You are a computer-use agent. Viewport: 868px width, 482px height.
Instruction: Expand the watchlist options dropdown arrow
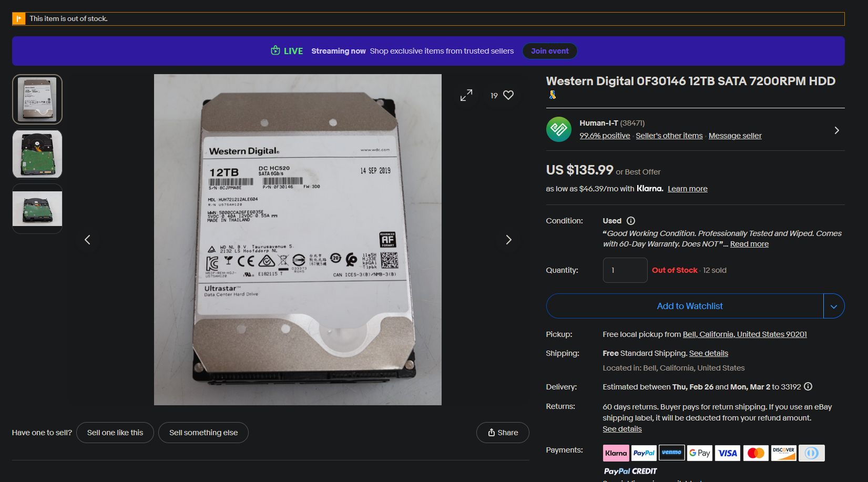pyautogui.click(x=834, y=306)
